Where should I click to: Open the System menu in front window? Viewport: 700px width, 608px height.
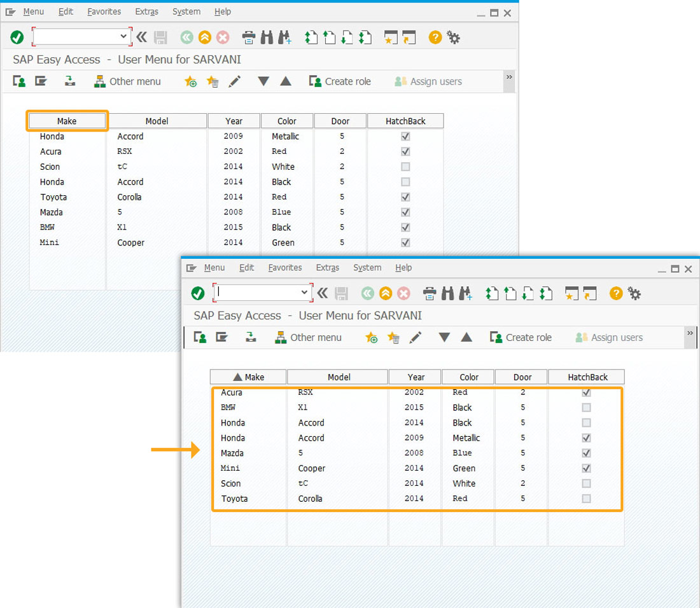[367, 268]
